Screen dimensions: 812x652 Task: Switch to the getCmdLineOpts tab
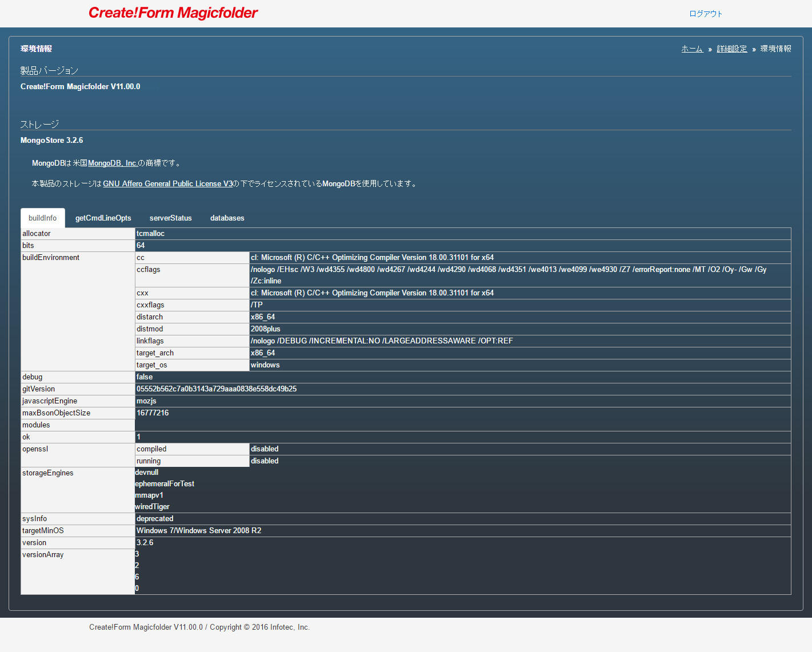click(103, 218)
